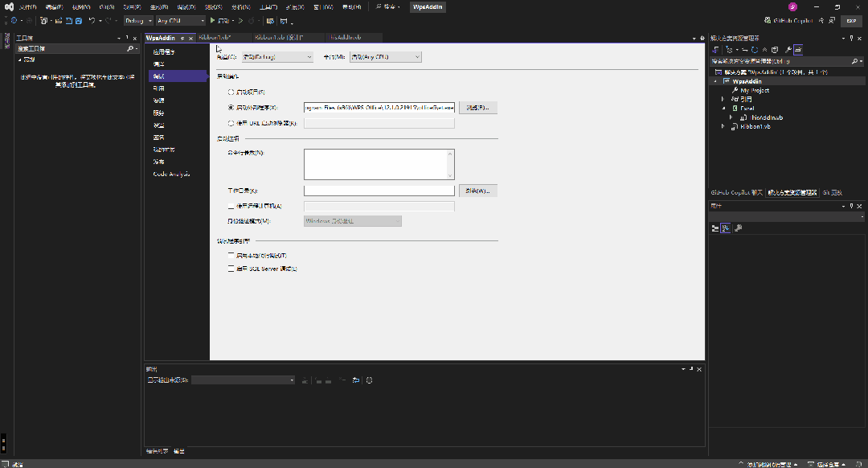Expand the ThisAddIn.vb node
This screenshot has width=868, height=468.
(x=731, y=117)
